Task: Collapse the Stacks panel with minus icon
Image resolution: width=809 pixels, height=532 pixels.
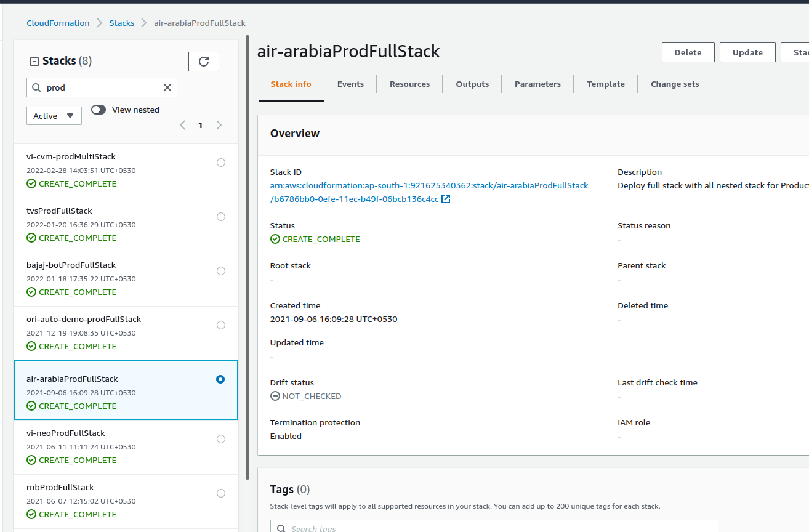Action: (34, 61)
